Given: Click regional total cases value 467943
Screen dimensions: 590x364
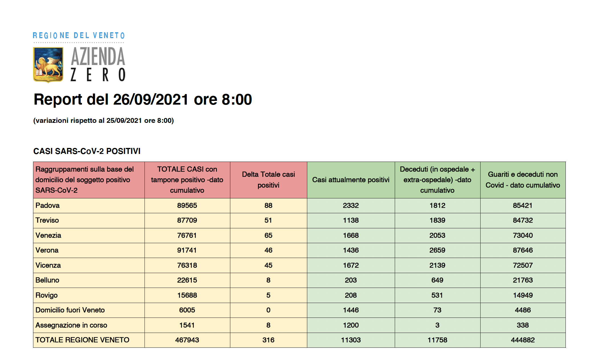Looking at the screenshot, I should tap(187, 340).
